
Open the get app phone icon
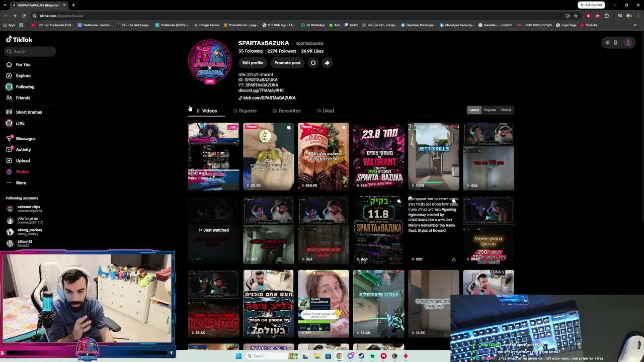615,43
